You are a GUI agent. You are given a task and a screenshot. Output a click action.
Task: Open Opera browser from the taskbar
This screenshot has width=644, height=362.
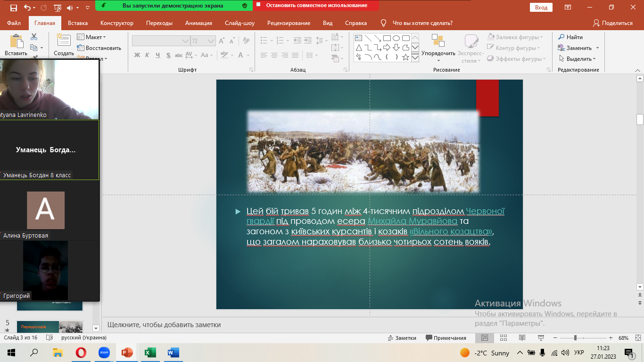[81, 353]
